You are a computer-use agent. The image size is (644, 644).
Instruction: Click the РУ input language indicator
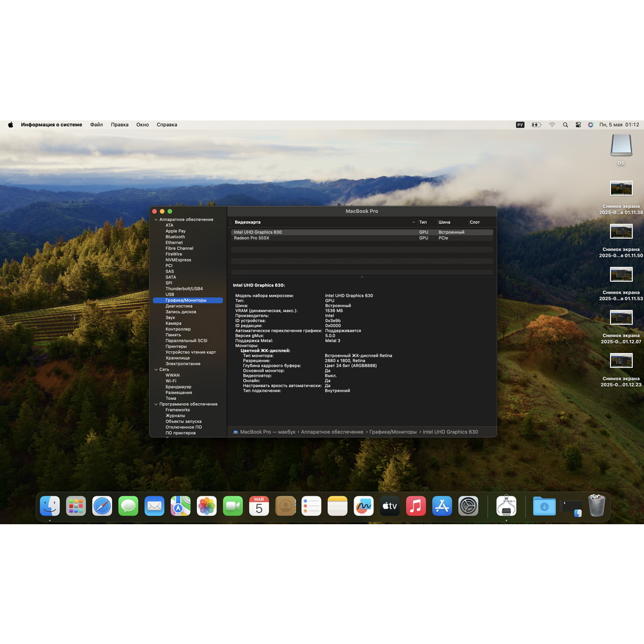coord(520,125)
